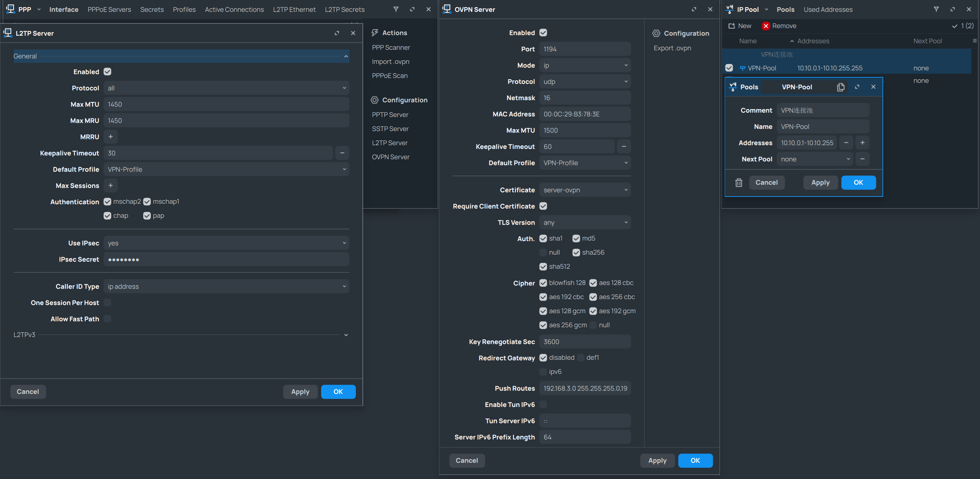Viewport: 980px width, 479px height.
Task: Click the copy icon in VPN-Pool dialog
Action: [x=840, y=87]
